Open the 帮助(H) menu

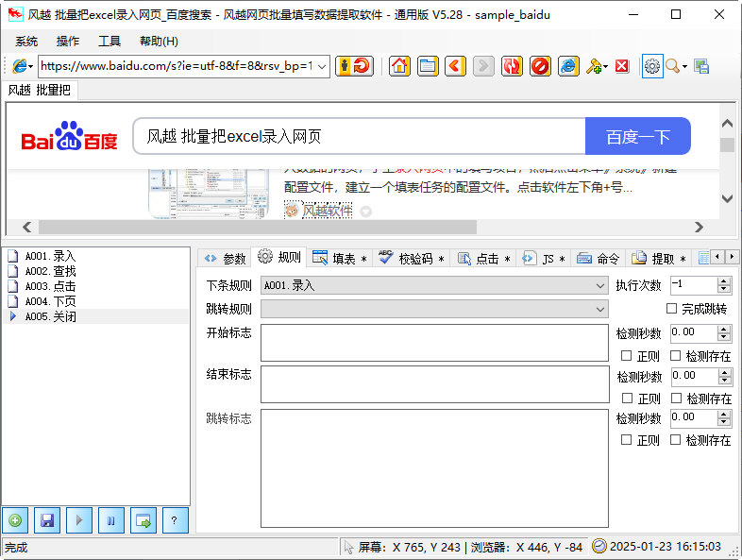[x=159, y=42]
